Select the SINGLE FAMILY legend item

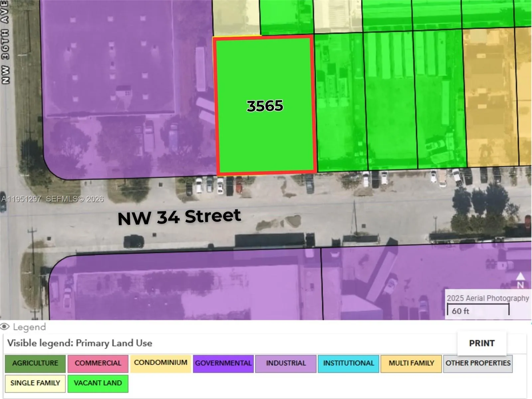pos(34,383)
